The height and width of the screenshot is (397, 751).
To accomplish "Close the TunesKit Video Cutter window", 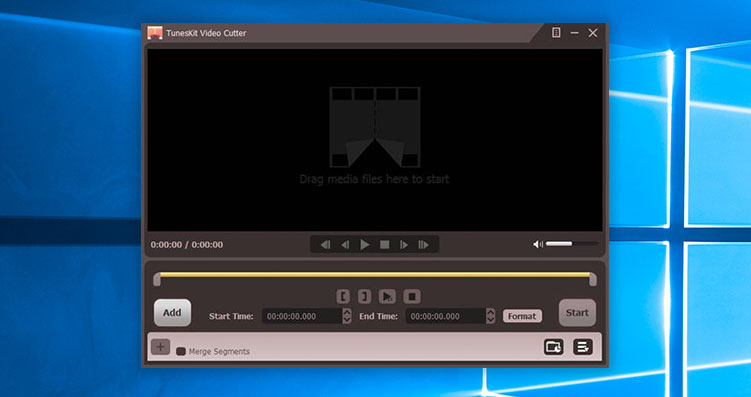I will coord(593,33).
